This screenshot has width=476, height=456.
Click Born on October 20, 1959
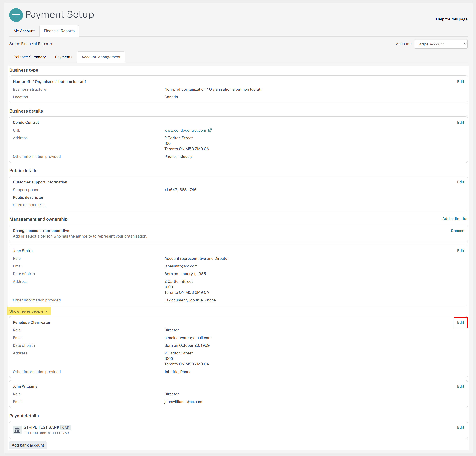pyautogui.click(x=187, y=345)
